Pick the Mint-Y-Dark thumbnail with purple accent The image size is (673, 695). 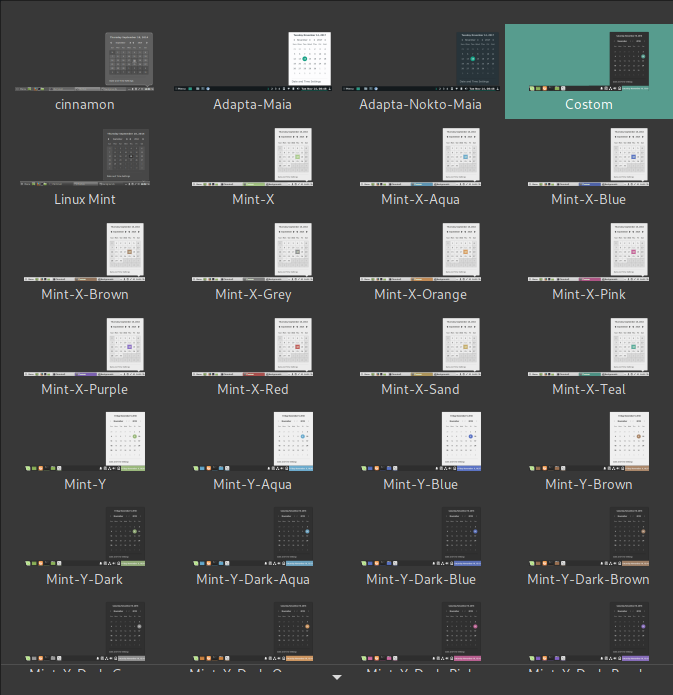coord(589,632)
